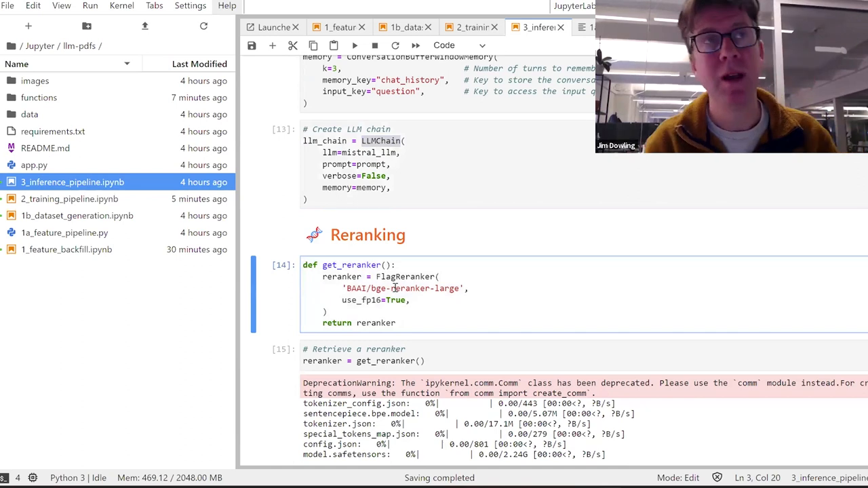This screenshot has height=488, width=868.
Task: Open the Code cell type dropdown
Action: pyautogui.click(x=459, y=45)
